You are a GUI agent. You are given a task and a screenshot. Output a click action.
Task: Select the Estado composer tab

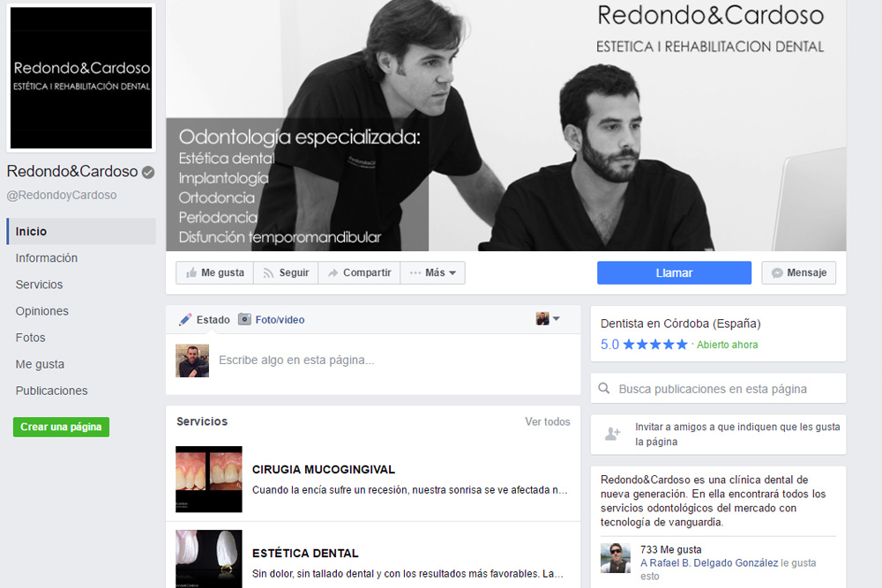(205, 320)
